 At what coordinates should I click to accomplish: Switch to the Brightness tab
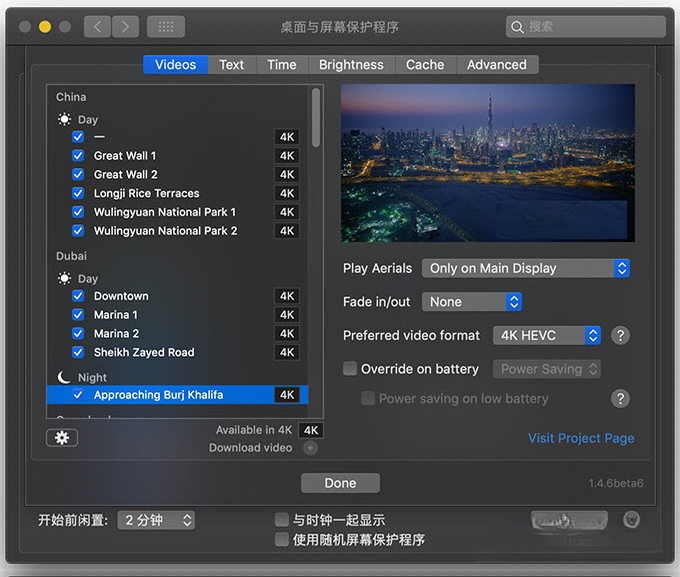click(x=351, y=65)
